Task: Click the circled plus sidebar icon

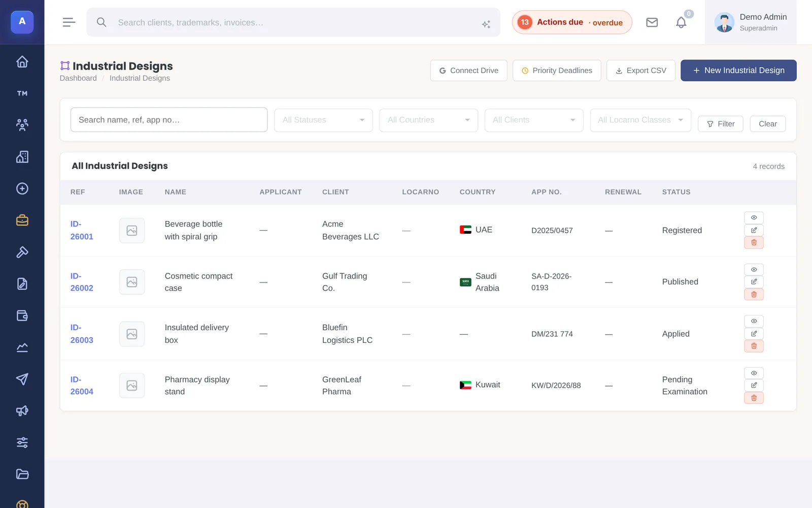Action: [x=22, y=188]
